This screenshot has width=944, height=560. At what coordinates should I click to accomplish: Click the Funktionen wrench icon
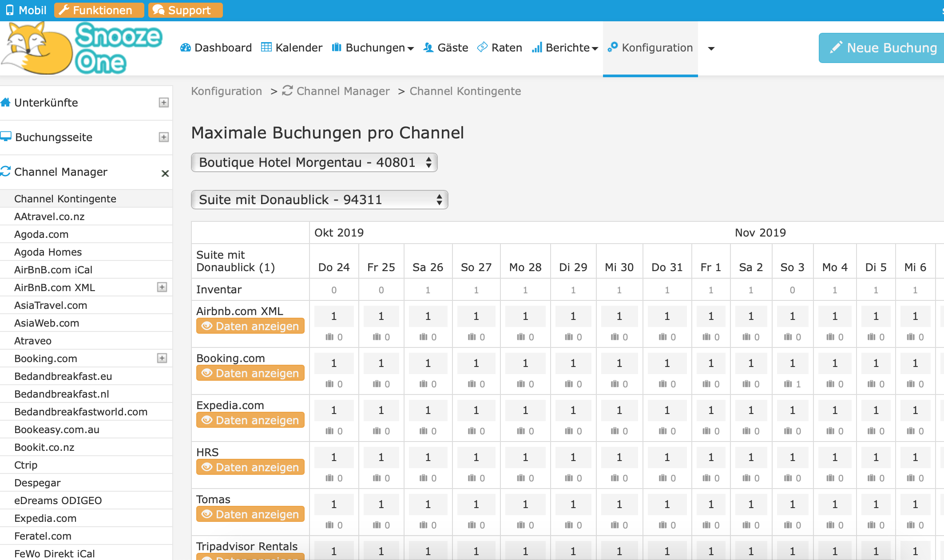(64, 10)
